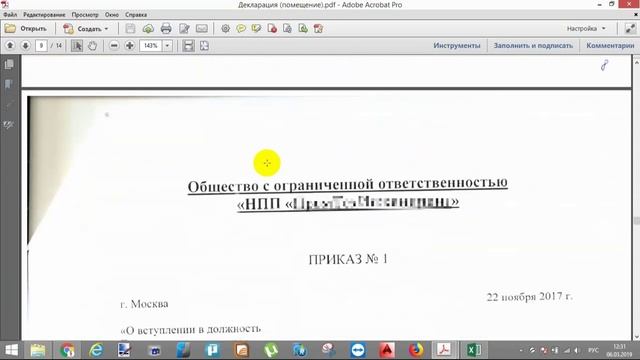Open the Заполнить и подписать panel
The width and height of the screenshot is (640, 360).
533,46
